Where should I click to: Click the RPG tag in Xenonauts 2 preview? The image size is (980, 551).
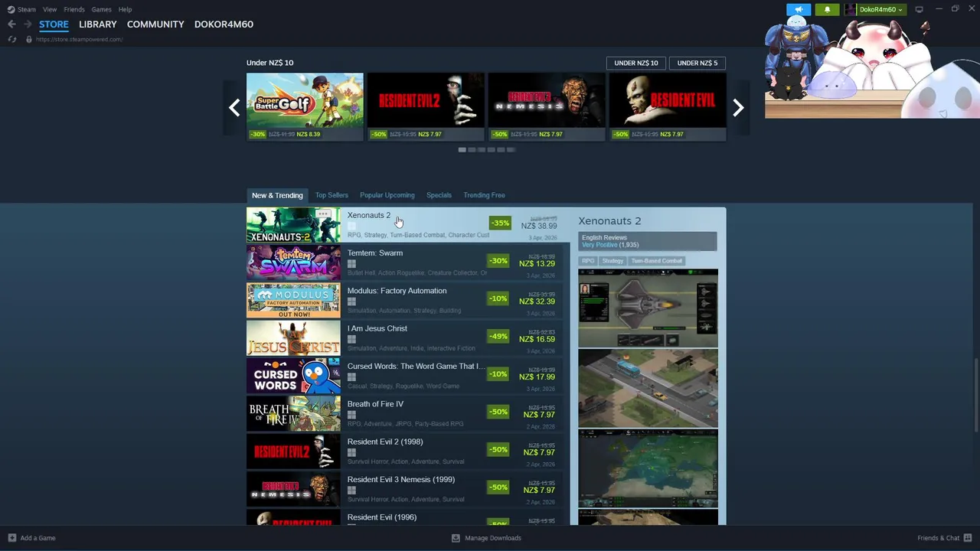click(588, 261)
